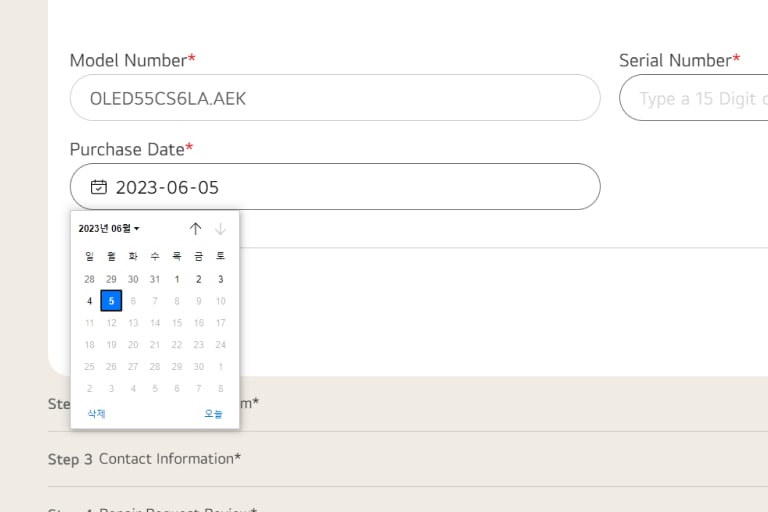This screenshot has width=768, height=512.
Task: Click the calendar icon in Purchase Date
Action: click(98, 187)
